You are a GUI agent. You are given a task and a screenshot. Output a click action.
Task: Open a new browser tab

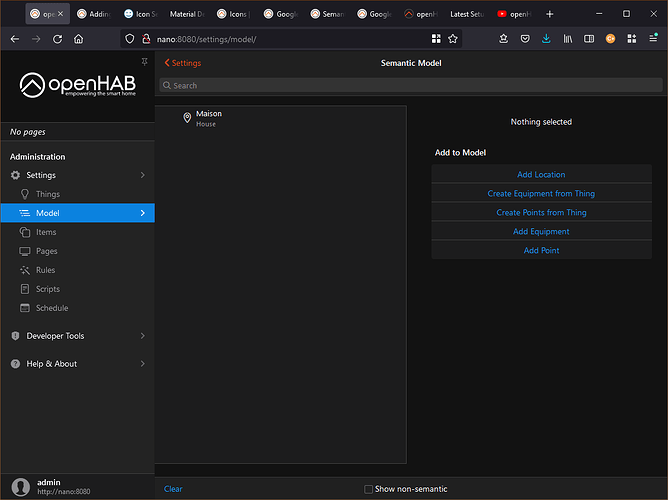(550, 14)
